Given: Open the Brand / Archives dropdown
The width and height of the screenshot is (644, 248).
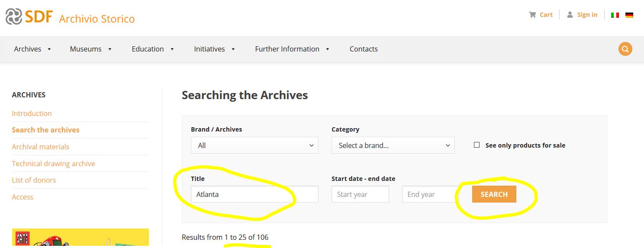Looking at the screenshot, I should tap(254, 145).
